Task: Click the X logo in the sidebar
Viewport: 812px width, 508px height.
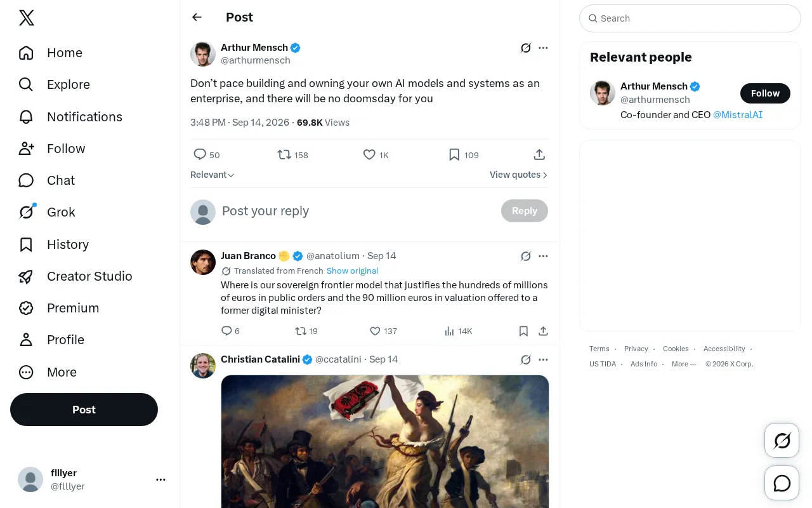Action: (x=27, y=18)
